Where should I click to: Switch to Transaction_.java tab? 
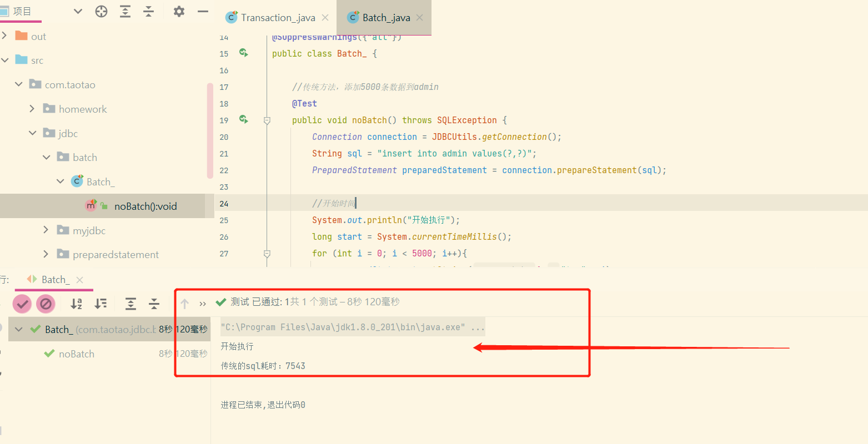(278, 18)
